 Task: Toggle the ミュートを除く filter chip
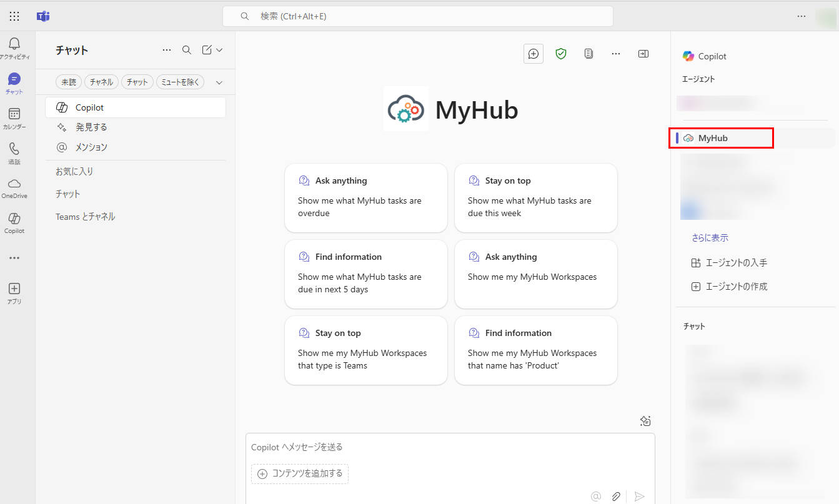pos(180,82)
